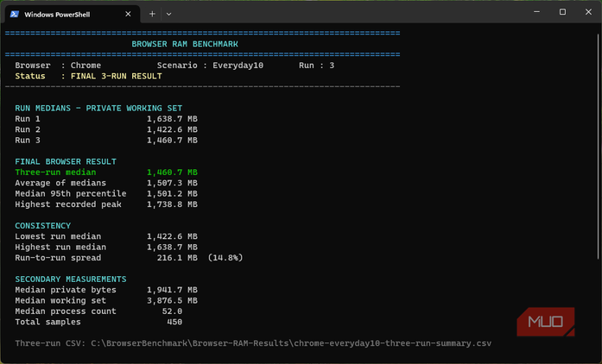Viewport: 602px width, 364px height.
Task: Click the Run 2 row label
Action: pos(28,129)
